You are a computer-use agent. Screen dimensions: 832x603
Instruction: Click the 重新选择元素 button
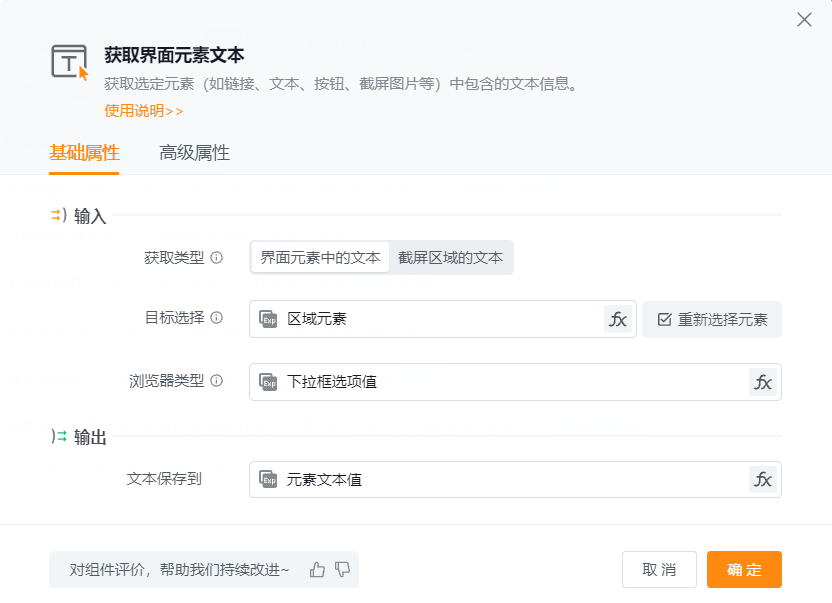pyautogui.click(x=712, y=320)
